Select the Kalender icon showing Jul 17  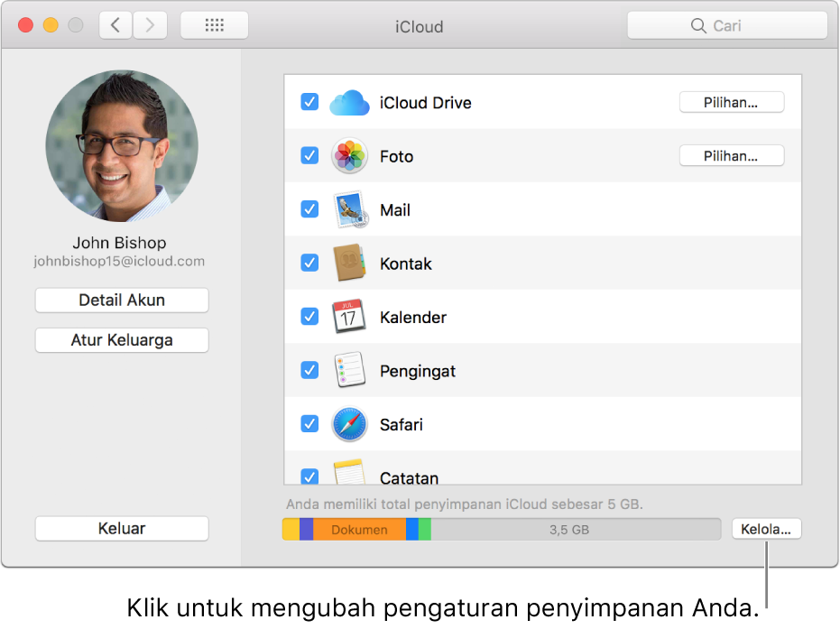[x=349, y=316]
